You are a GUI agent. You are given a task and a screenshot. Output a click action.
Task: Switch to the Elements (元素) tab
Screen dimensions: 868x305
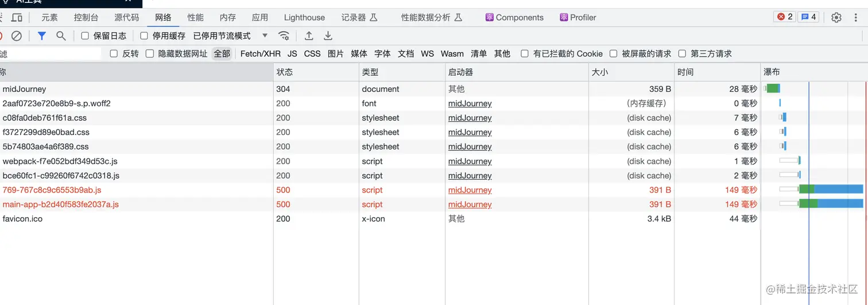[x=49, y=17]
